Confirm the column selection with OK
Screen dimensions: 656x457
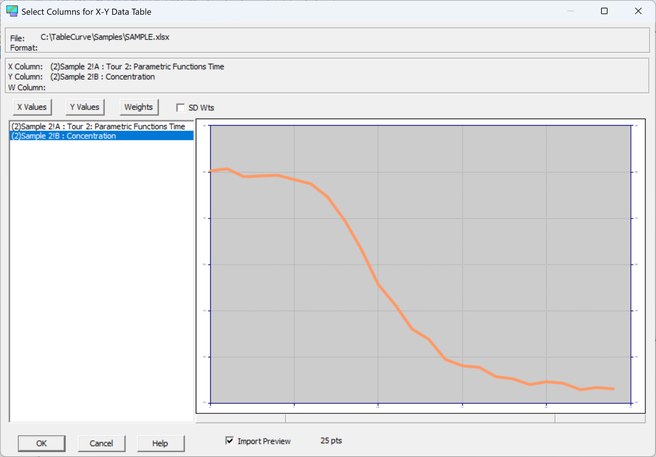[x=41, y=443]
